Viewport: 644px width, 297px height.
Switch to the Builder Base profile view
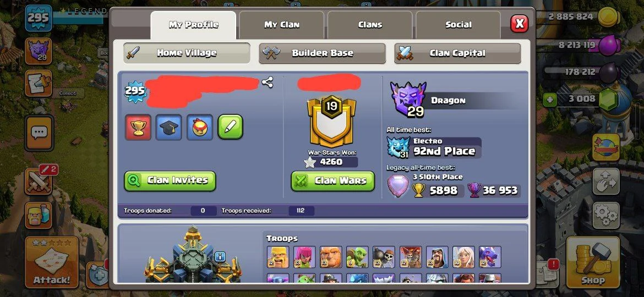[x=323, y=53]
